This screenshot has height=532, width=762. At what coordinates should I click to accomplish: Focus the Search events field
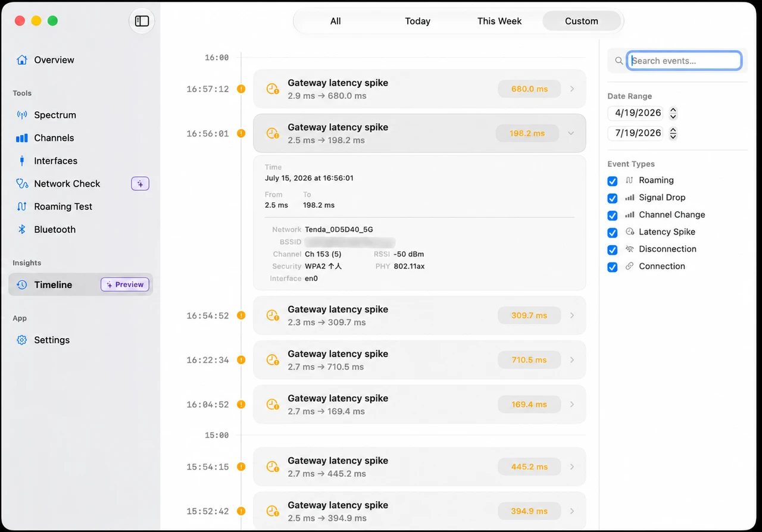[684, 61]
